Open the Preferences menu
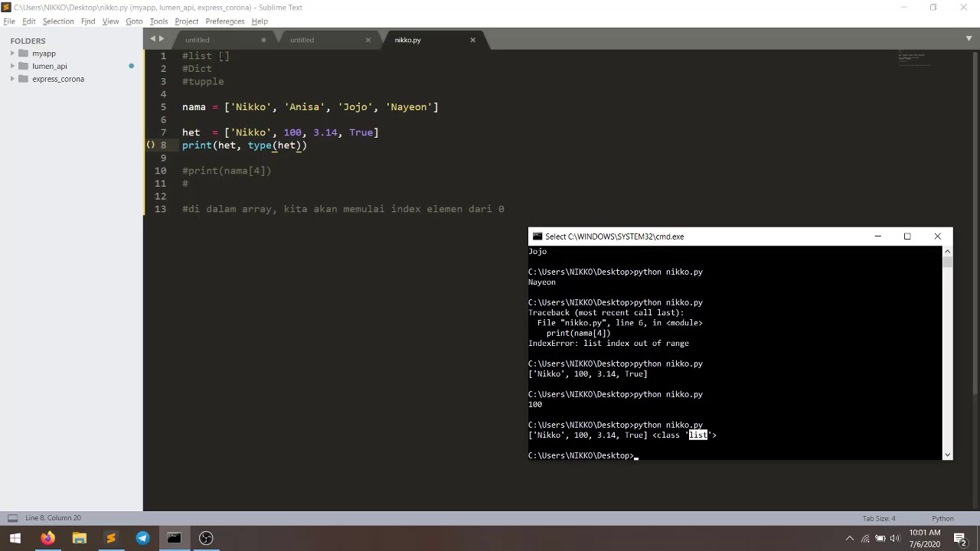This screenshot has height=551, width=980. (x=225, y=21)
